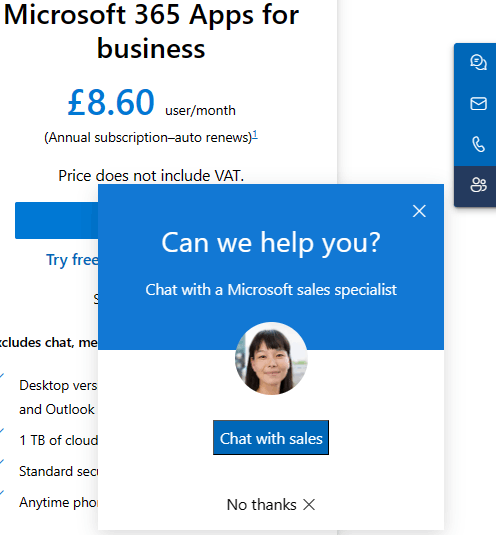The height and width of the screenshot is (535, 496).
Task: Open the people community icon in sidebar
Action: 478,185
